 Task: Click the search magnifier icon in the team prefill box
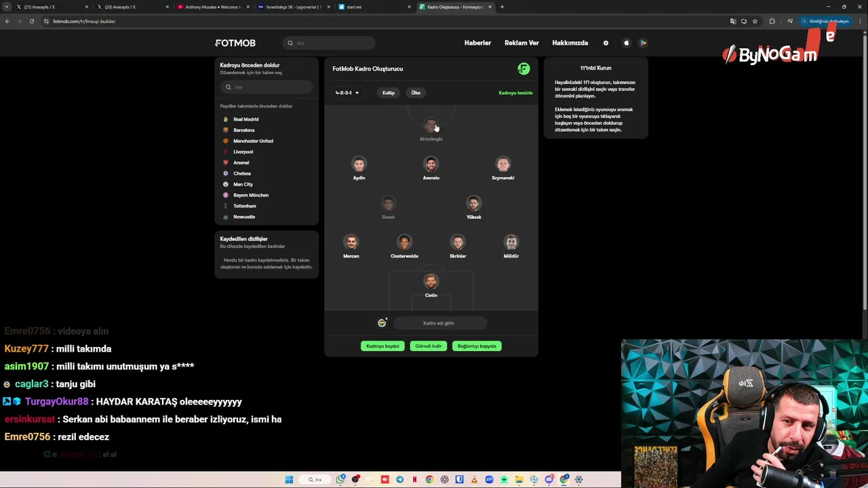click(x=229, y=87)
